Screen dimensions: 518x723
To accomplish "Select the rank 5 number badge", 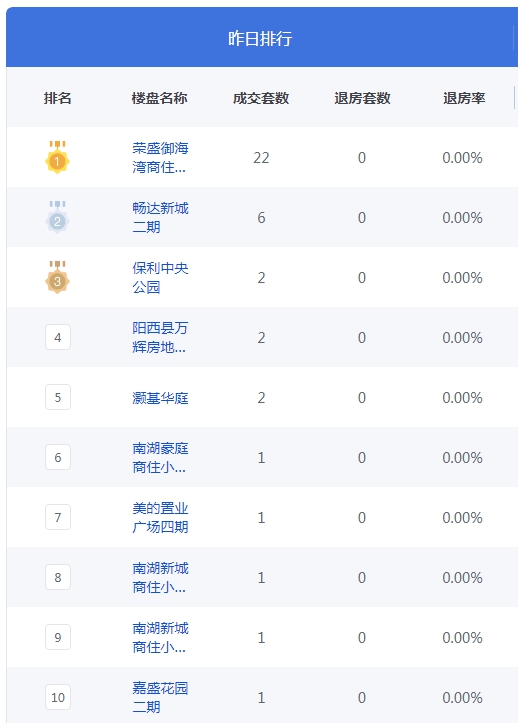I will click(58, 397).
